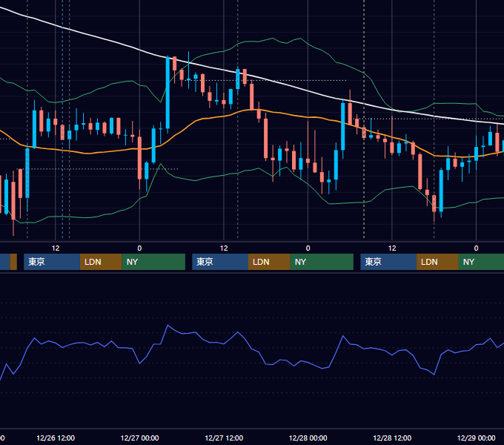Select the LDN session block following 12/27 12:00

[269, 262]
